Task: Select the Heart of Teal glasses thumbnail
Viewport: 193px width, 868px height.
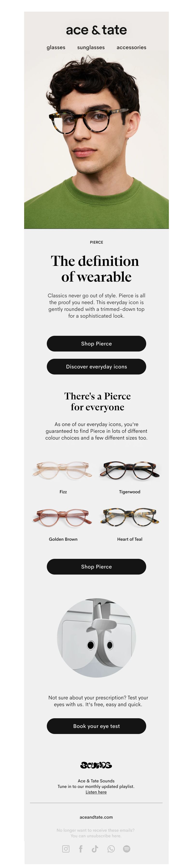Action: pyautogui.click(x=130, y=517)
